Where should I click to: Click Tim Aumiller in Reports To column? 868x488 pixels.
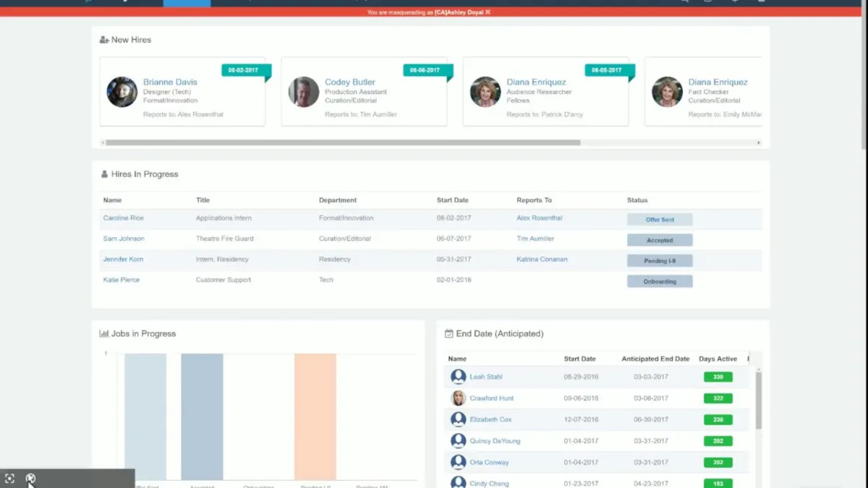535,239
